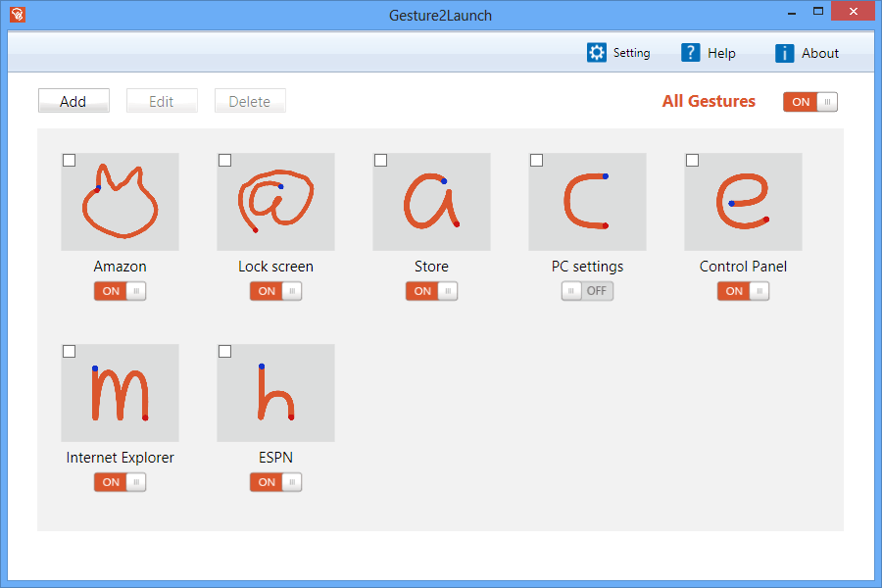Select the ESPN 'h' gesture thumbnail
Image resolution: width=882 pixels, height=588 pixels.
(275, 393)
